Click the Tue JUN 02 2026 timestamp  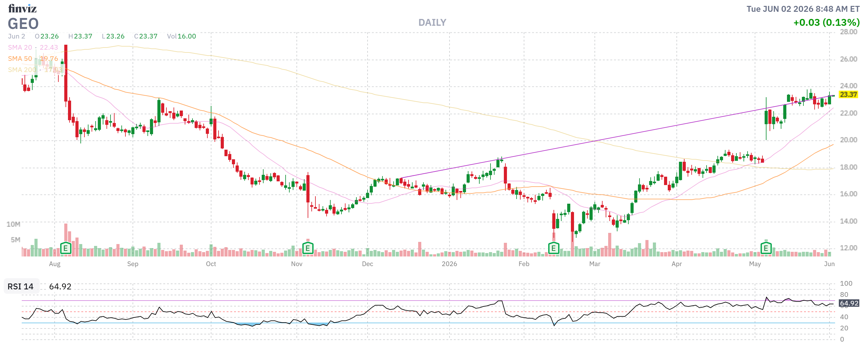tap(803, 9)
